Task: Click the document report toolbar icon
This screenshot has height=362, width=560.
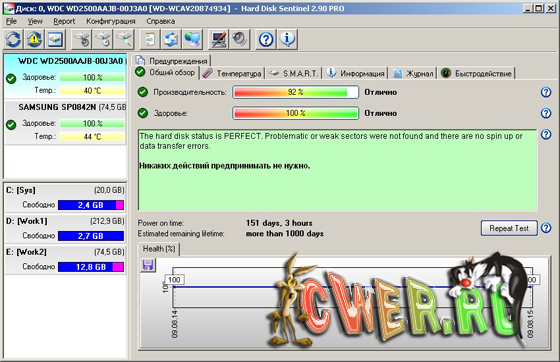Action: (x=150, y=39)
